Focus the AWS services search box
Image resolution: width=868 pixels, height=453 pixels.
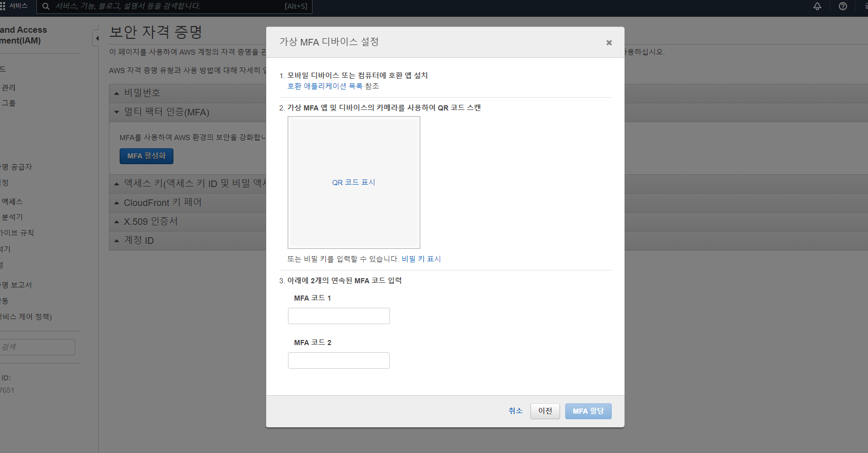tap(174, 6)
